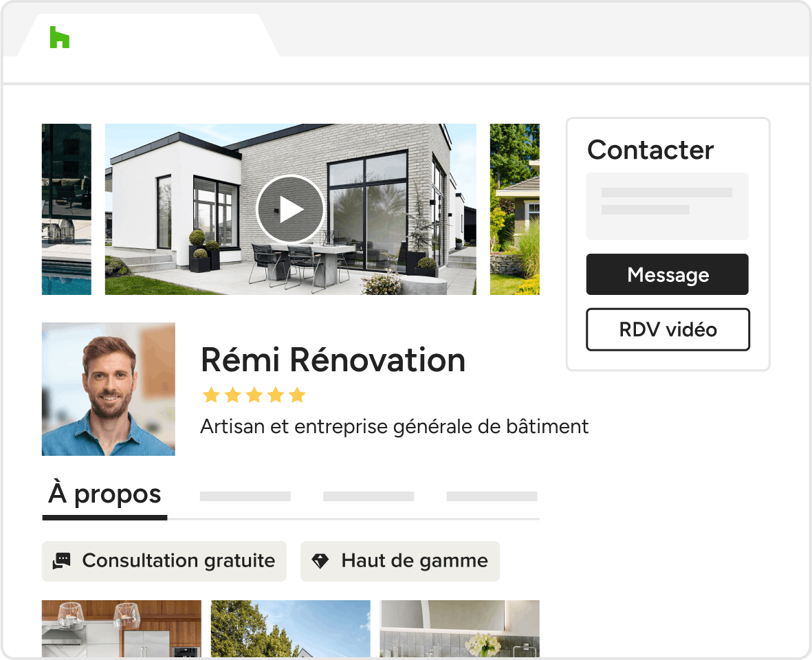Open the second placeholder tab
The image size is (812, 660).
click(245, 496)
